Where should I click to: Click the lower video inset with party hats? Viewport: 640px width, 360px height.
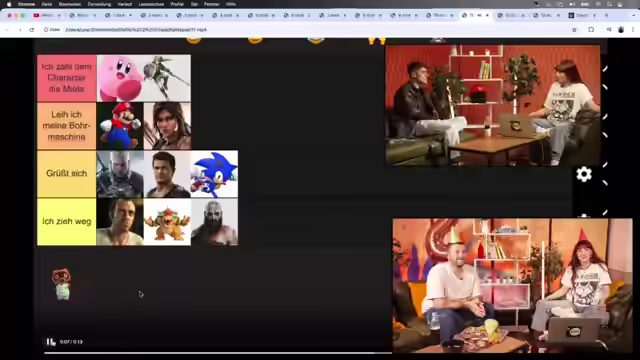[512, 285]
